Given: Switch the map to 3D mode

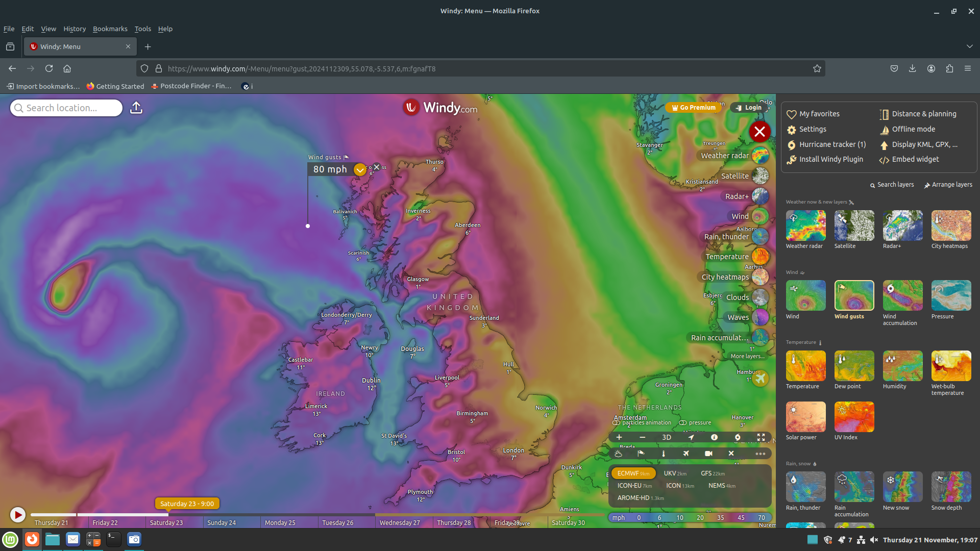Looking at the screenshot, I should pos(667,437).
